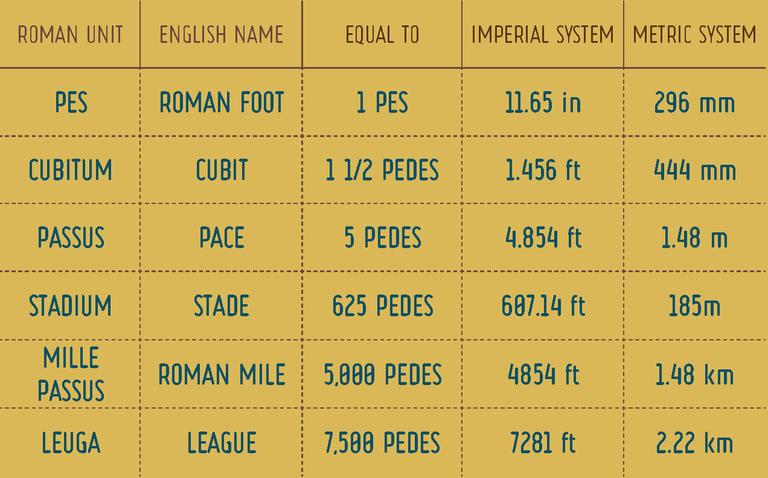Click the 625 PEDES cell
This screenshot has height=478, width=768.
click(x=383, y=306)
